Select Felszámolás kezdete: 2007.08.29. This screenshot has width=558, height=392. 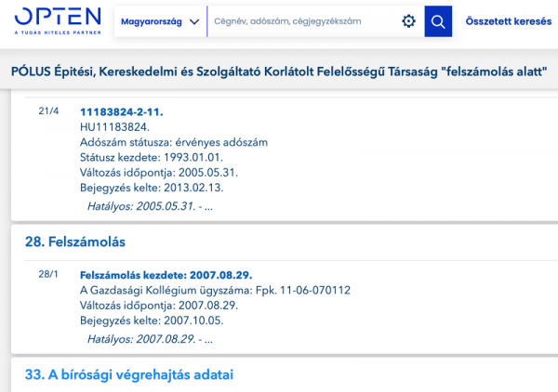pyautogui.click(x=166, y=275)
